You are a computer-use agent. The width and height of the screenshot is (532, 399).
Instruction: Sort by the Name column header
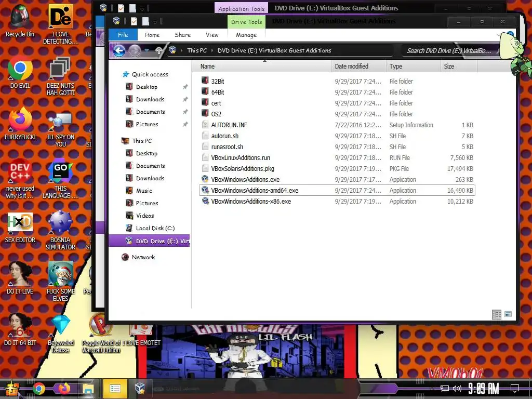pos(262,66)
